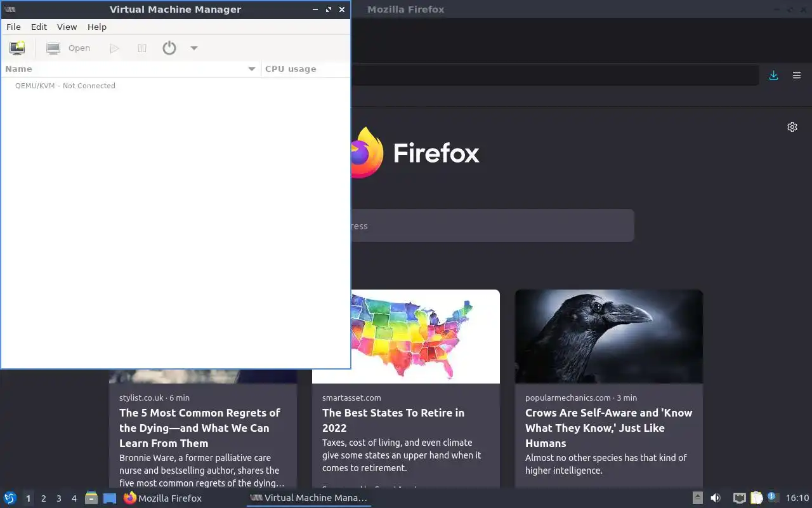Open the View menu
Screen dimensions: 812x508
(x=67, y=27)
